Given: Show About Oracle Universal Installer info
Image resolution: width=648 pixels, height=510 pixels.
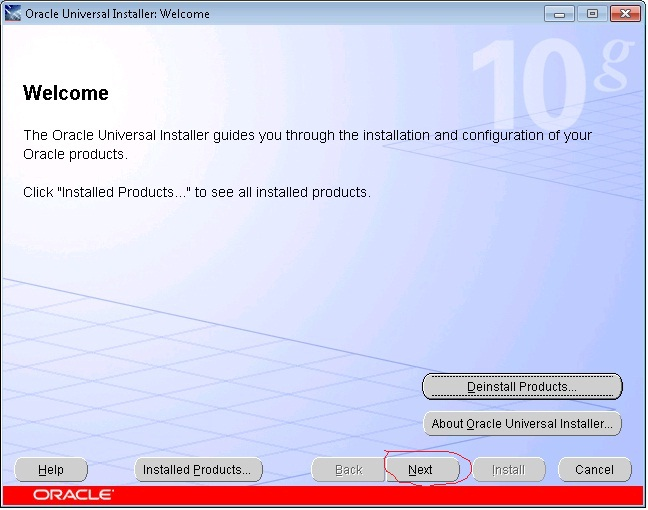Looking at the screenshot, I should pos(522,424).
